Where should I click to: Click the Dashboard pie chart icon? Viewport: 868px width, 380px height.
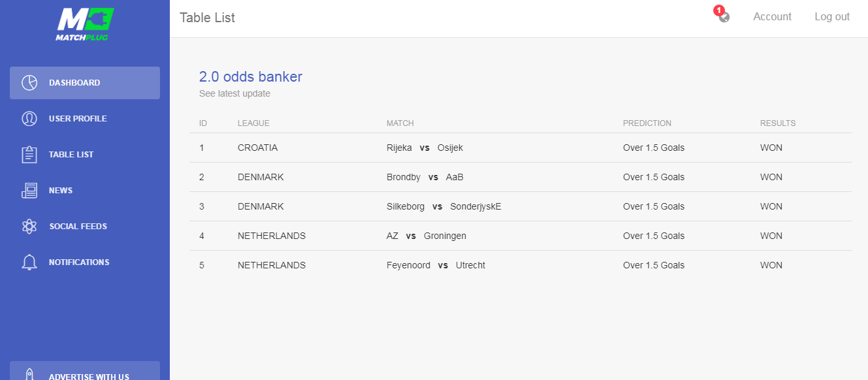point(29,83)
